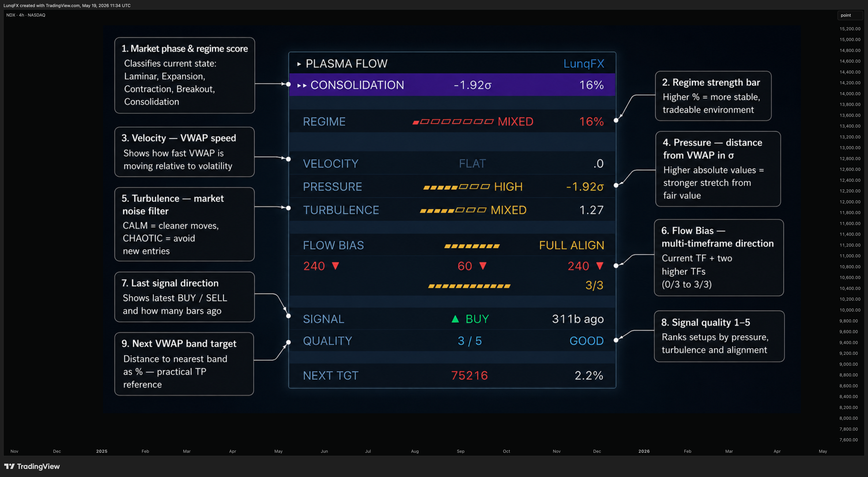Screen dimensions: 868x477
Task: Click the 3/3 alignment score
Action: pyautogui.click(x=594, y=285)
